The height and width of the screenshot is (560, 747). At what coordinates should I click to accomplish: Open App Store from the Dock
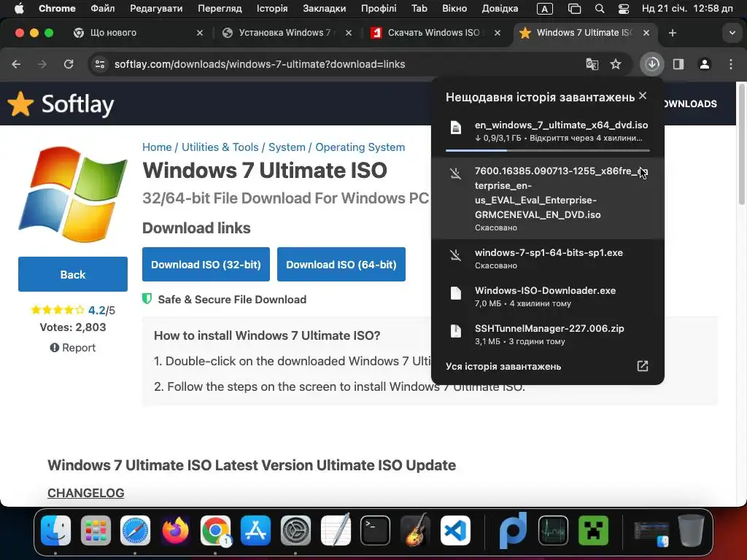(255, 530)
